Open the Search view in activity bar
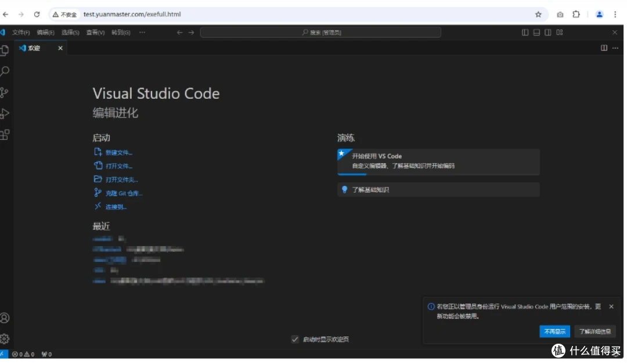 [5, 71]
